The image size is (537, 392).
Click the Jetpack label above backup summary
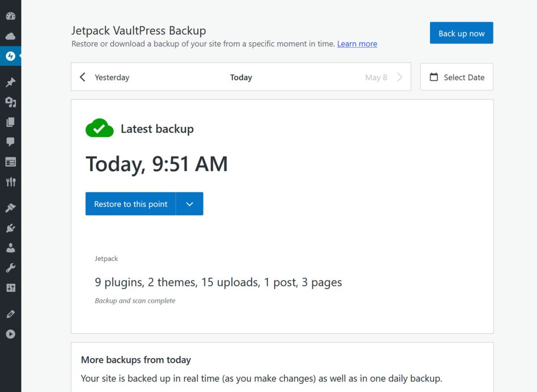106,258
